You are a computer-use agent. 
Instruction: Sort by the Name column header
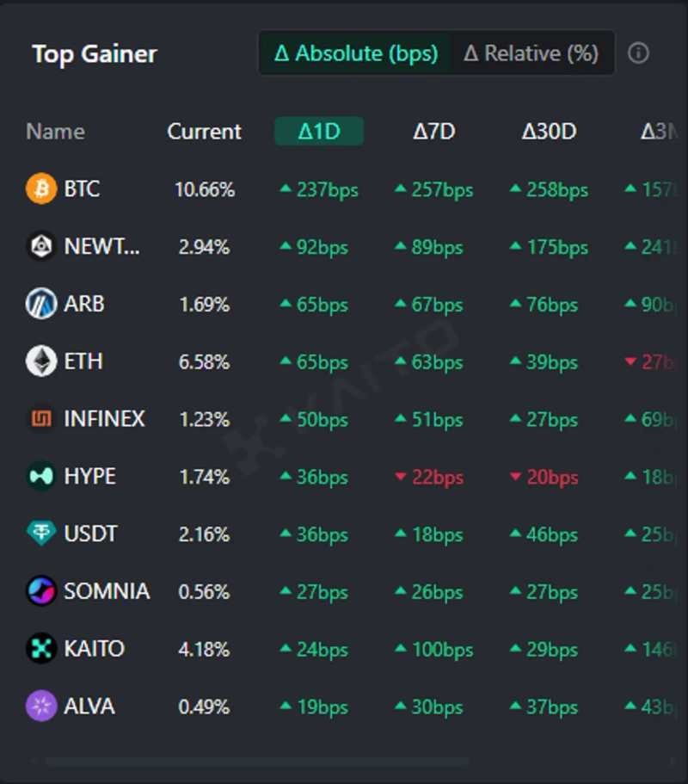55,132
